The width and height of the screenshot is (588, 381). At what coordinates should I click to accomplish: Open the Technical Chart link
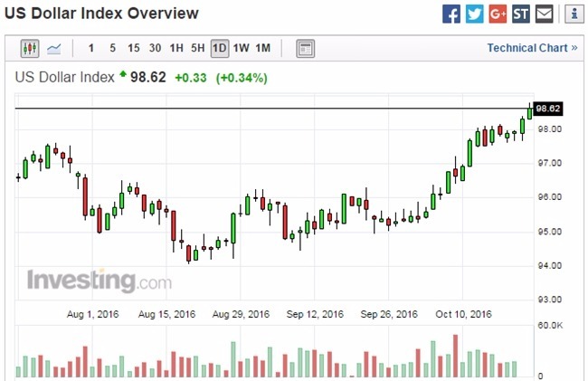pos(532,48)
